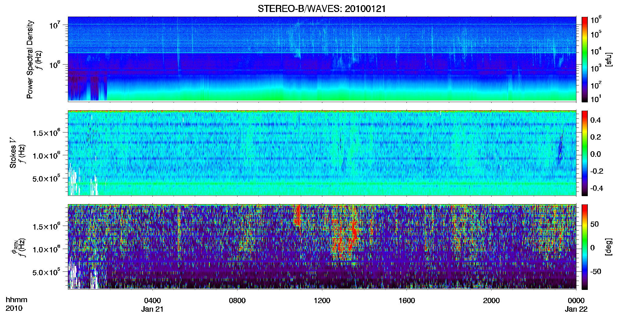This screenshot has height=332, width=644.
Task: Click the 2010 year label
Action: [x=14, y=308]
